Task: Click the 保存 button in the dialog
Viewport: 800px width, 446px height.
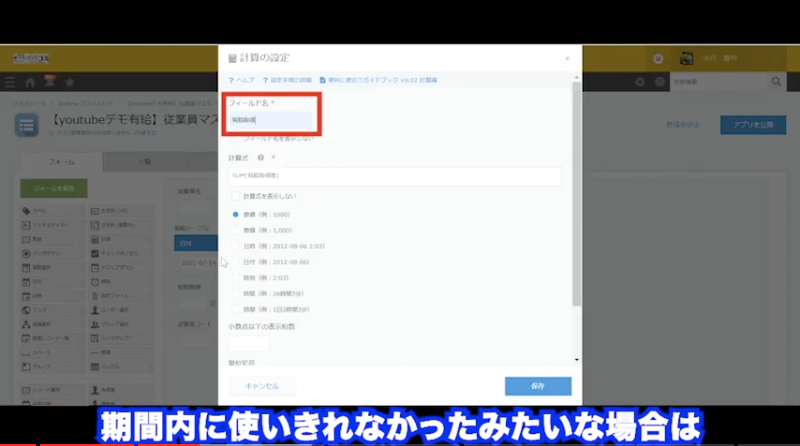Action: pyautogui.click(x=538, y=386)
